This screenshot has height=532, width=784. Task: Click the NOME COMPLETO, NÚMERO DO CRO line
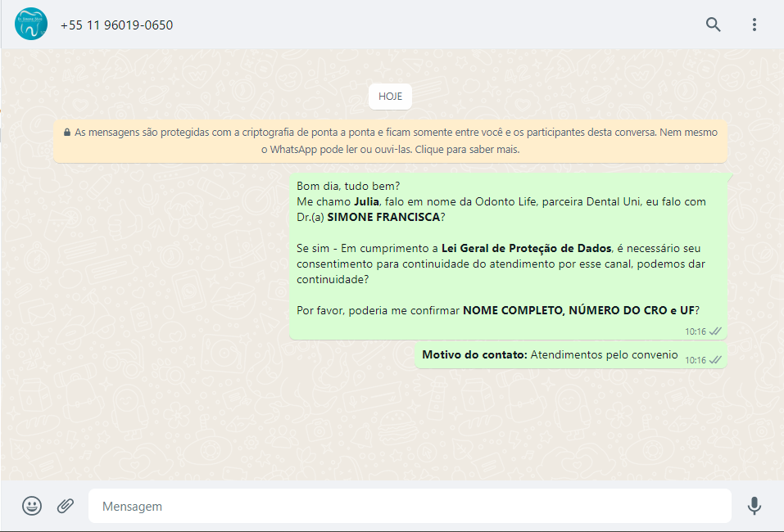point(498,310)
